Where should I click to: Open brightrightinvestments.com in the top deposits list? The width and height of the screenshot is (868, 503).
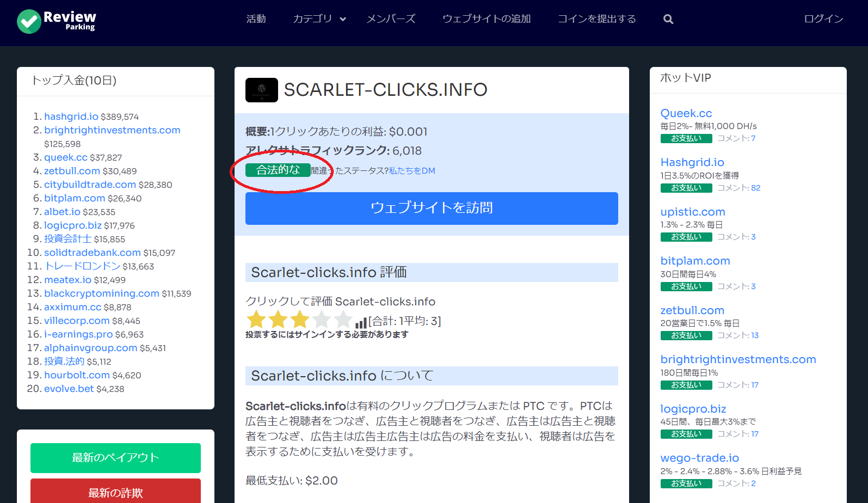click(x=112, y=130)
